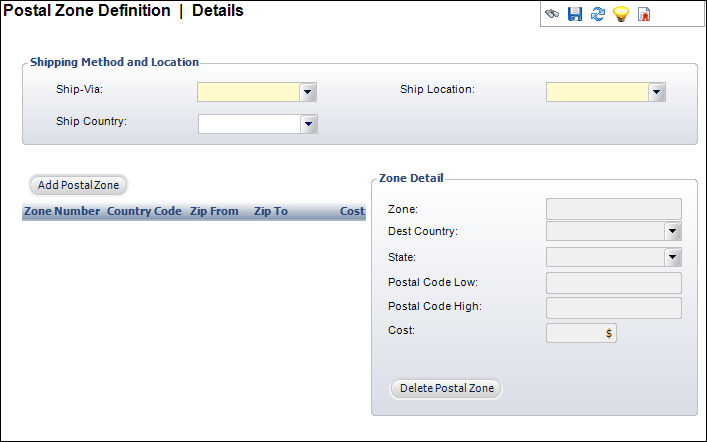Focus the Postal Code Low field
Image resolution: width=707 pixels, height=442 pixels.
(x=613, y=283)
